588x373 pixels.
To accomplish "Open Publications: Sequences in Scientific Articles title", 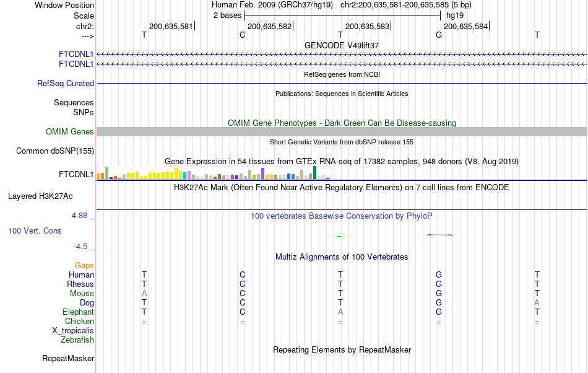I will tap(342, 94).
